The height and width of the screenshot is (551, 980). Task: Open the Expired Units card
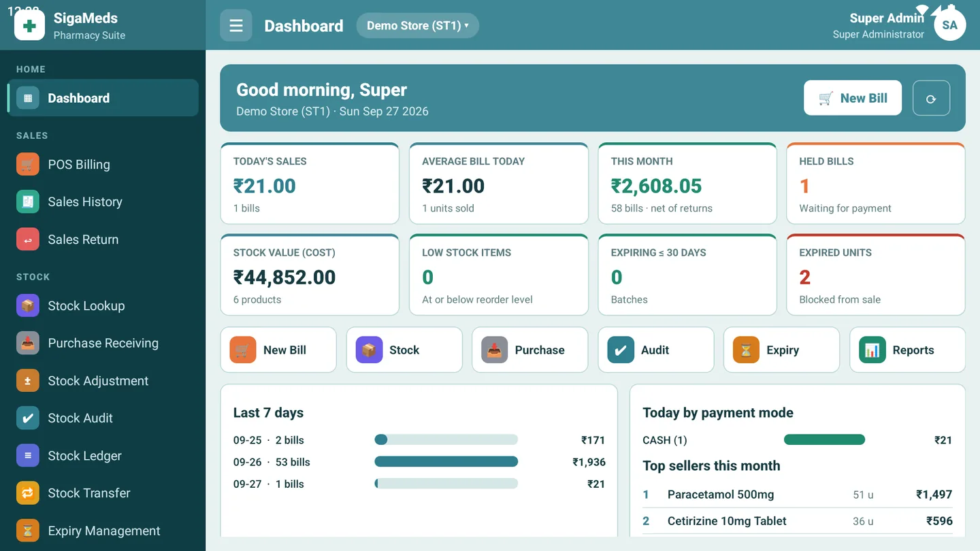[x=876, y=275]
